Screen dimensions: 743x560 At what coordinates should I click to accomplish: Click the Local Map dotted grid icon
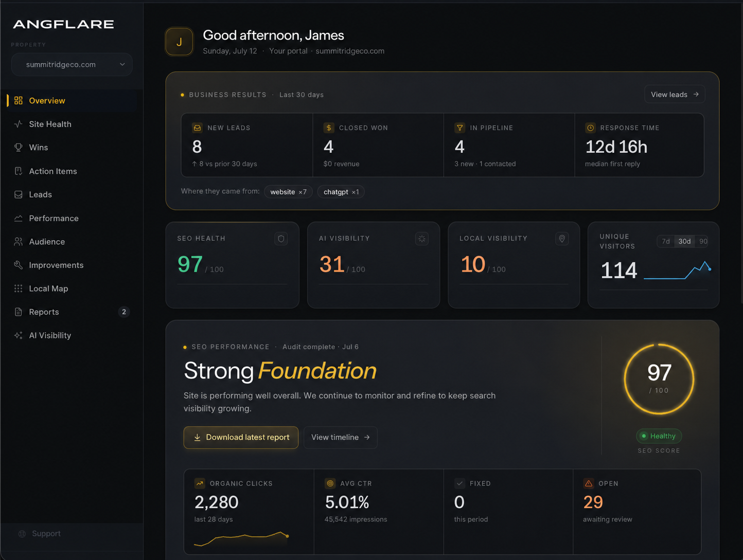point(19,288)
